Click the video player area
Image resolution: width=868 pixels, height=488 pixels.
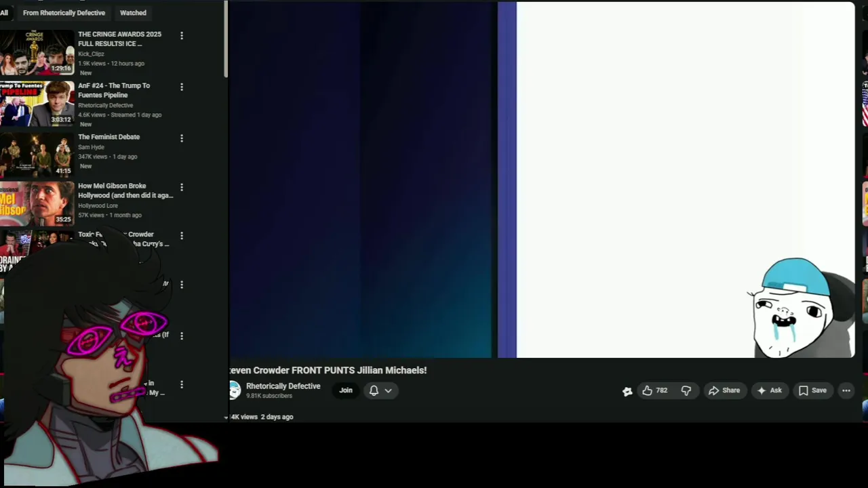pos(542,180)
